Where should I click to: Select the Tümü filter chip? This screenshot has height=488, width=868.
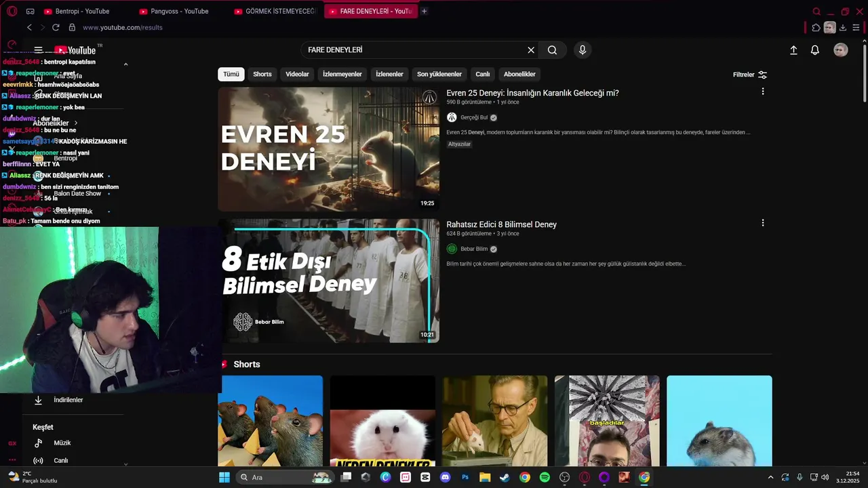231,74
